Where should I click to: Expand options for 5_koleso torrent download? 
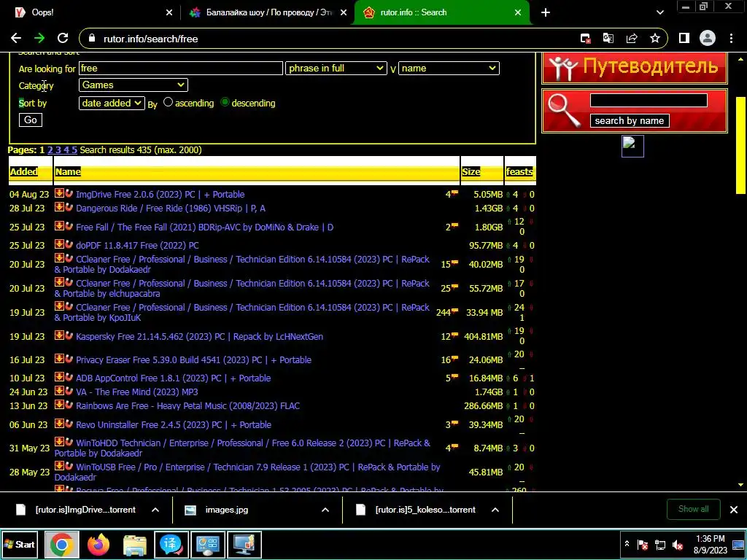pyautogui.click(x=495, y=510)
